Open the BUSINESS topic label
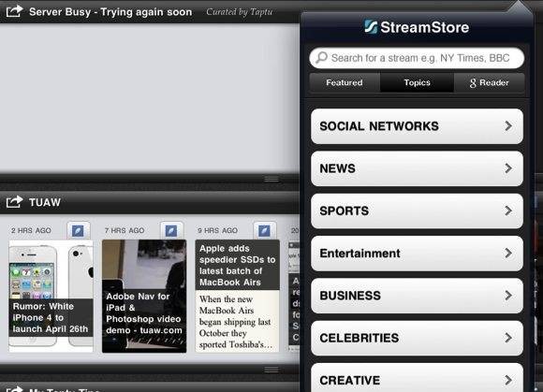 pyautogui.click(x=350, y=296)
